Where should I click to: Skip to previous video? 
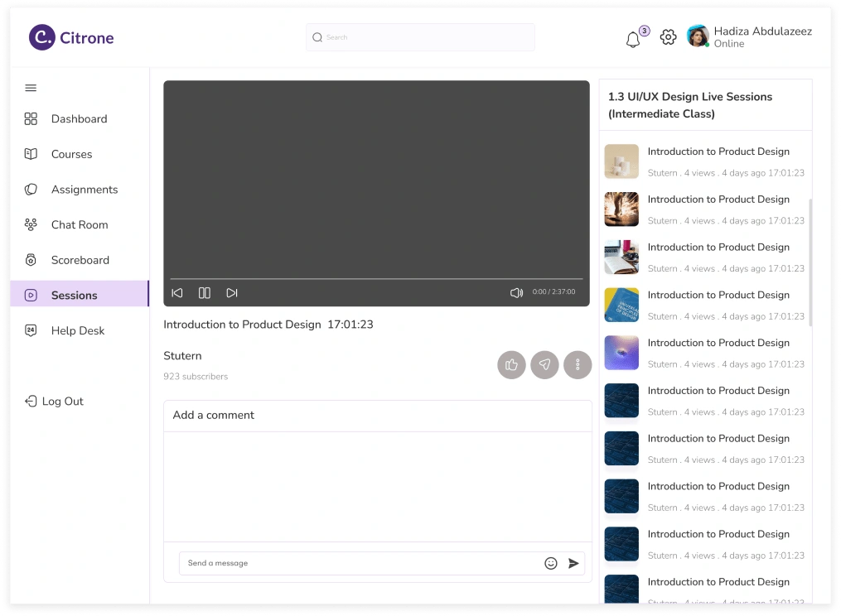(177, 293)
